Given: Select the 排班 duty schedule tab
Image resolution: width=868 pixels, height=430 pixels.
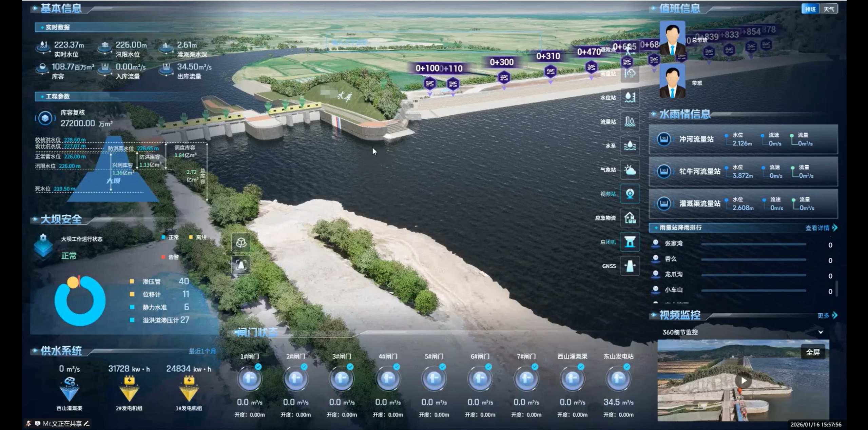Looking at the screenshot, I should (x=810, y=9).
